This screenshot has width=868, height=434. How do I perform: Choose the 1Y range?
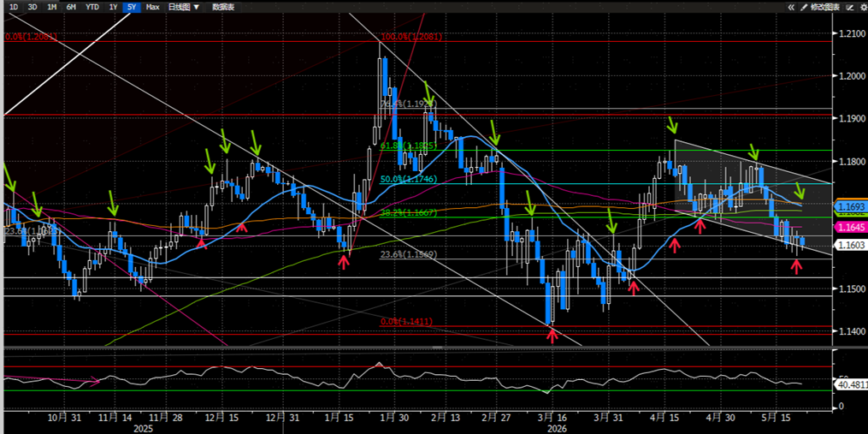point(113,7)
